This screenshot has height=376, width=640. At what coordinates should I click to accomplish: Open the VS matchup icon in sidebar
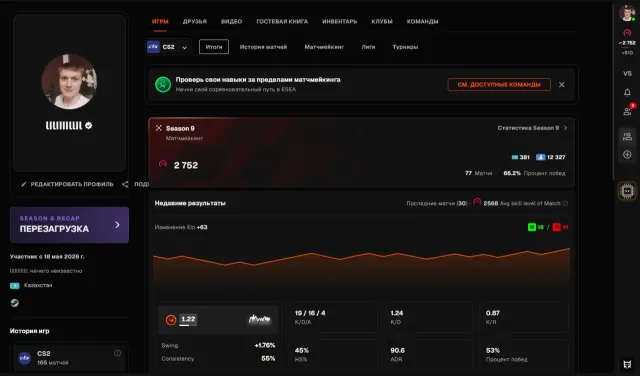point(627,73)
